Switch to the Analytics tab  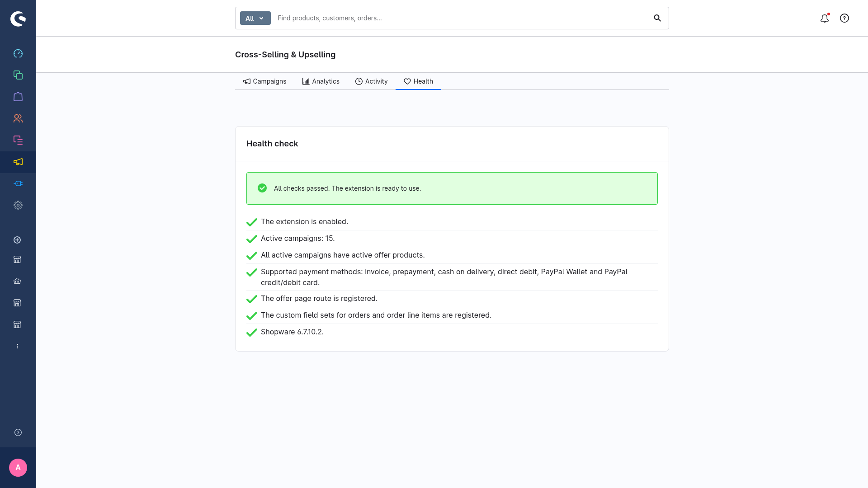click(x=321, y=81)
